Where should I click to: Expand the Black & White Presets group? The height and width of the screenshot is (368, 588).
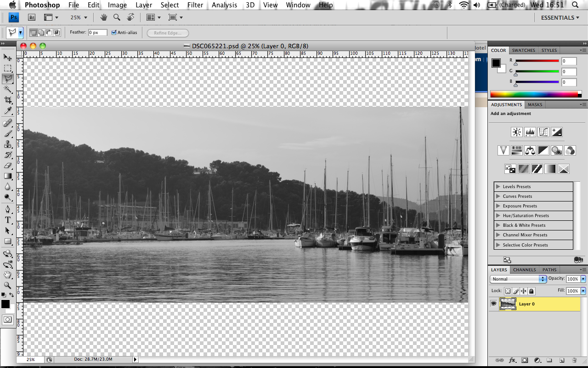498,225
